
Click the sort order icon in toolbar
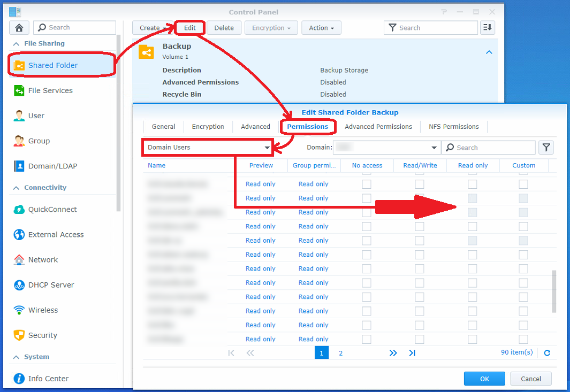coord(487,28)
